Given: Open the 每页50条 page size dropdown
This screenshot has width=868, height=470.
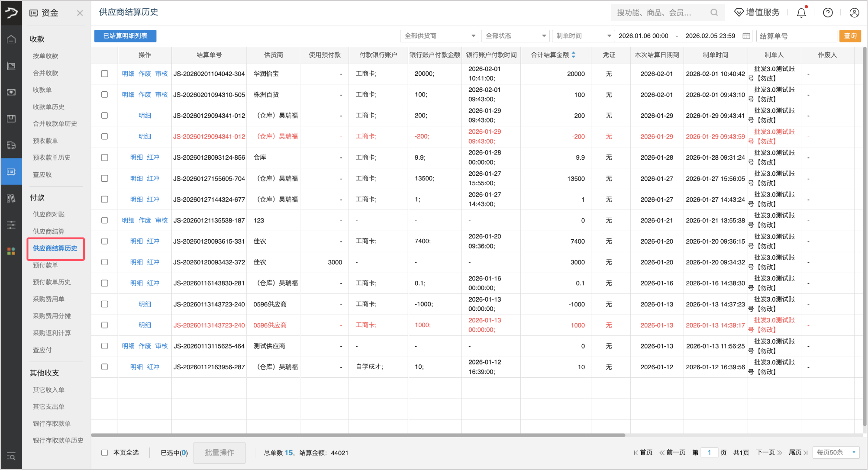Looking at the screenshot, I should (836, 452).
